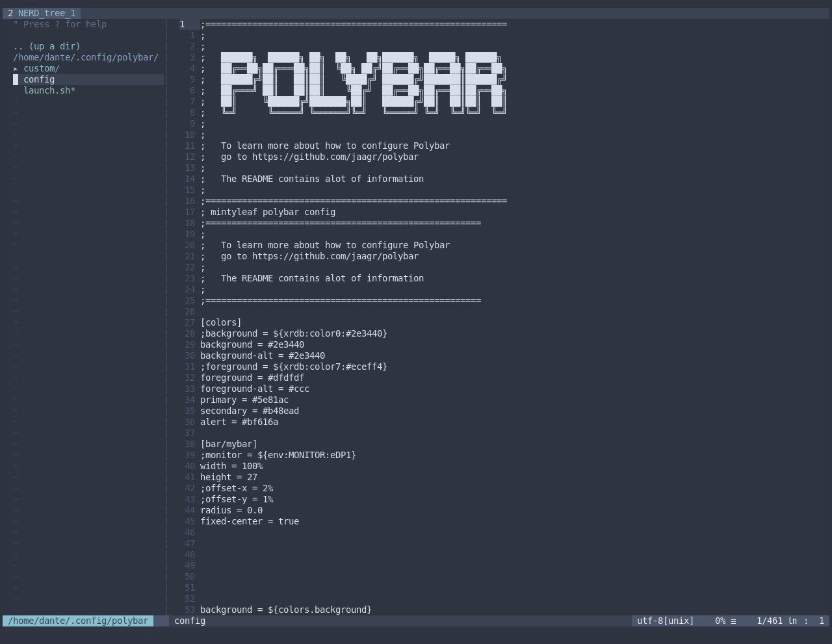Click 'To learn more about how to configure' on line 11
Image resolution: width=832 pixels, height=644 pixels.
pos(315,146)
